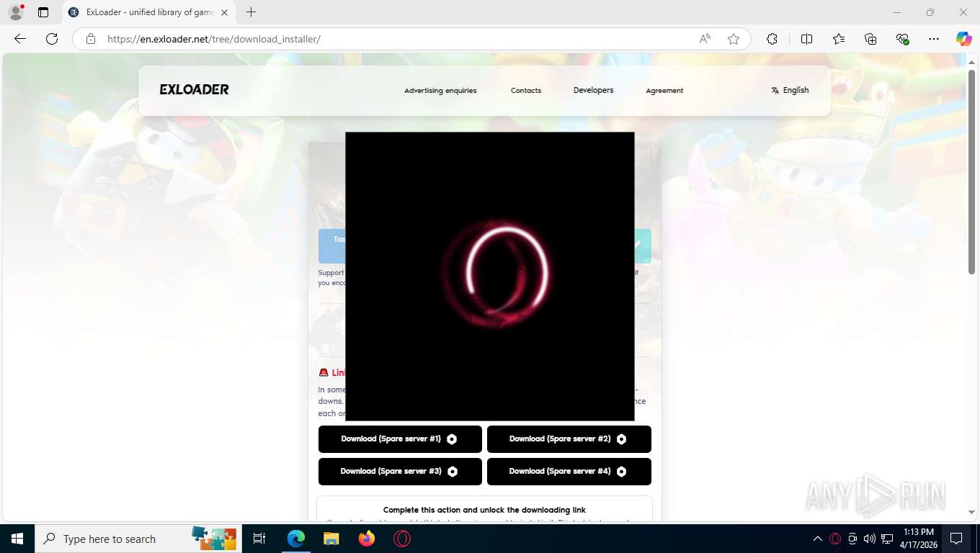The image size is (980, 553).
Task: Click the EXLOADER logo
Action: (x=195, y=90)
